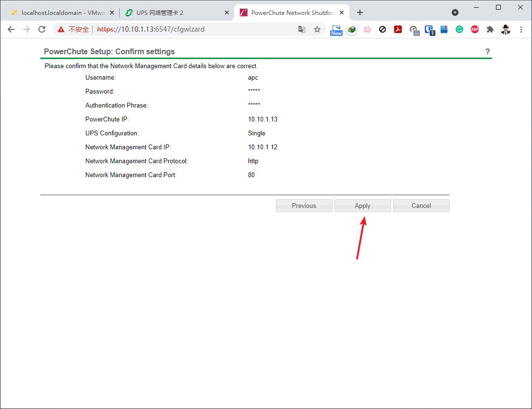Screen dimensions: 532x409
Task: Click the Apply button
Action: pos(362,205)
